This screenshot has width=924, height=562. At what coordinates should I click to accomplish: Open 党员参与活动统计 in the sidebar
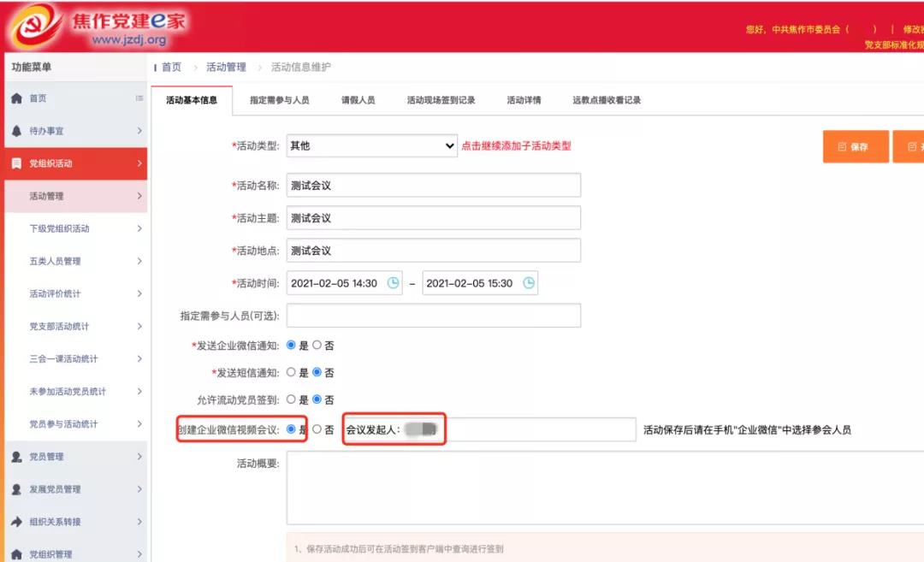[76, 424]
